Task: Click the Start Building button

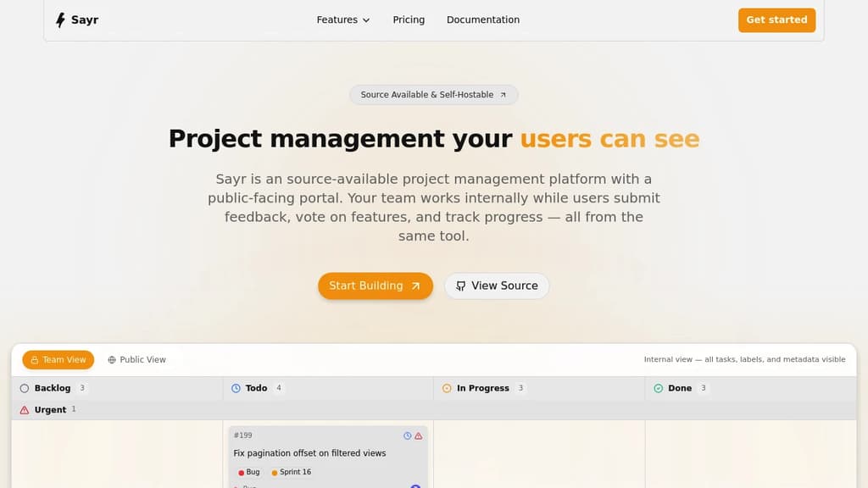Action: pyautogui.click(x=375, y=286)
